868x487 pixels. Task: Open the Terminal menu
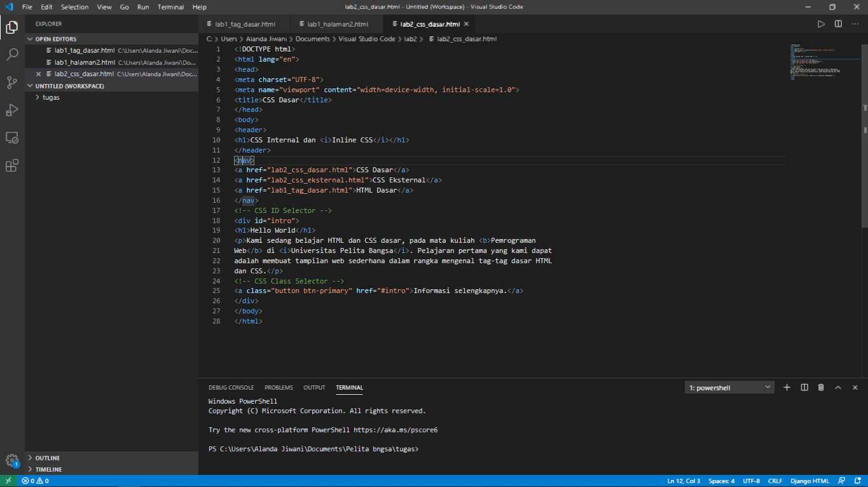(170, 7)
